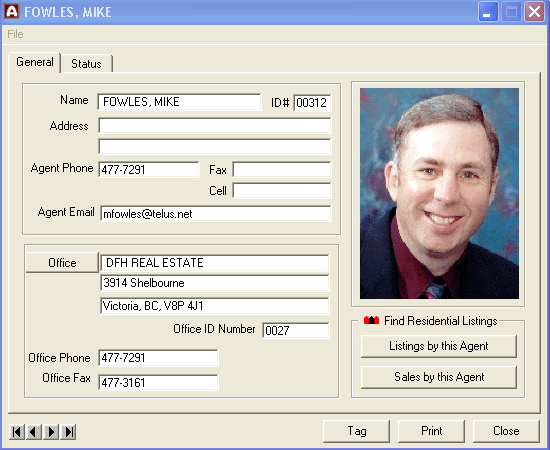This screenshot has height=450, width=550.
Task: Show Sales by this Agent
Action: pos(438,377)
